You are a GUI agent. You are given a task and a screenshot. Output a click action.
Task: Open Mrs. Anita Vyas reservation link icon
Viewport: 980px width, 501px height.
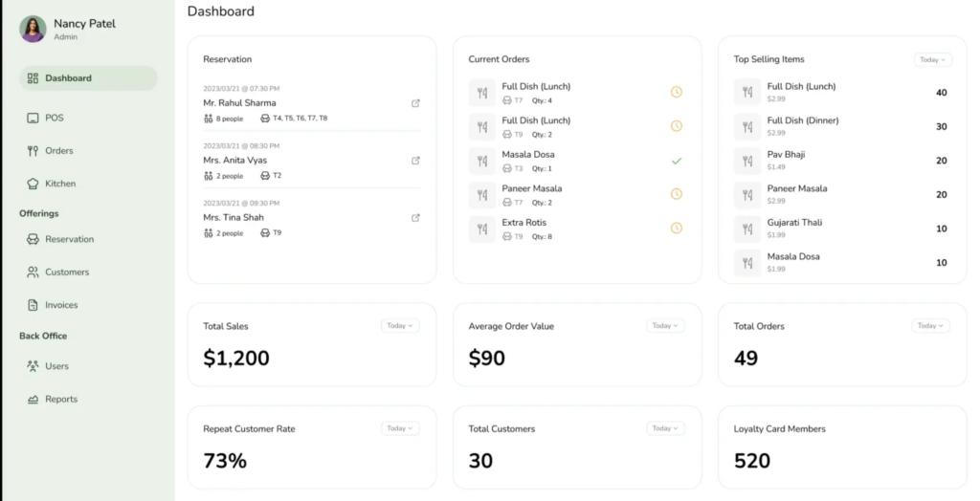click(415, 161)
